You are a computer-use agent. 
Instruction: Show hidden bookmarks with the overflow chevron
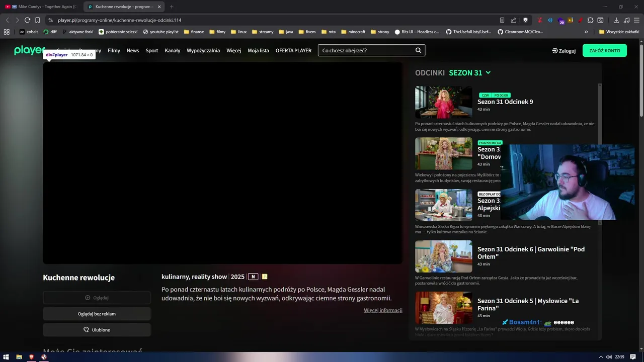(x=586, y=32)
